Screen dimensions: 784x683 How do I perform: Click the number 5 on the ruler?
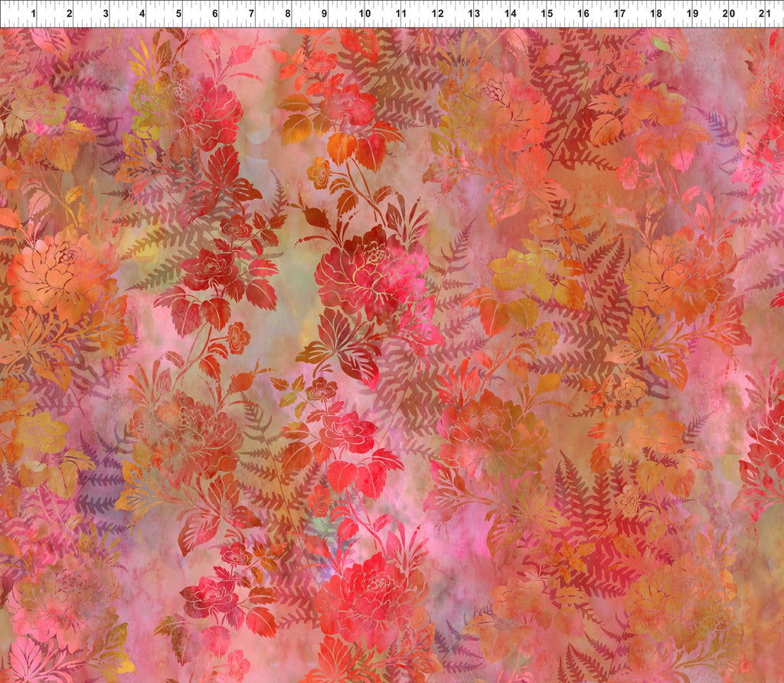[x=177, y=12]
